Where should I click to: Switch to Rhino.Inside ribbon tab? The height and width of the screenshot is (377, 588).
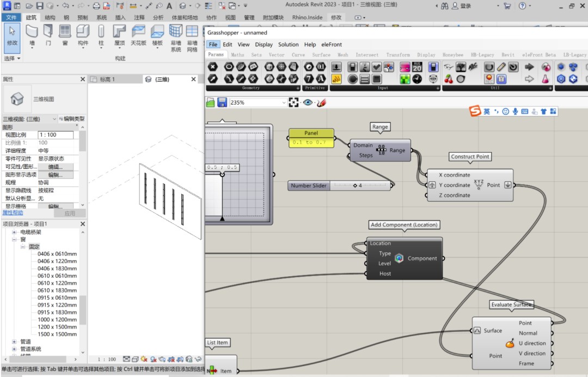click(307, 17)
